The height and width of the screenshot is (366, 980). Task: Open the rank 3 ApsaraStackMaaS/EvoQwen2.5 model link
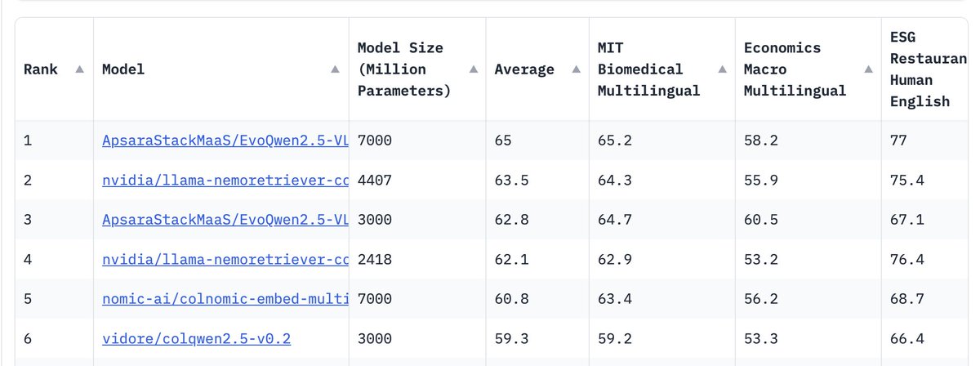click(x=225, y=219)
